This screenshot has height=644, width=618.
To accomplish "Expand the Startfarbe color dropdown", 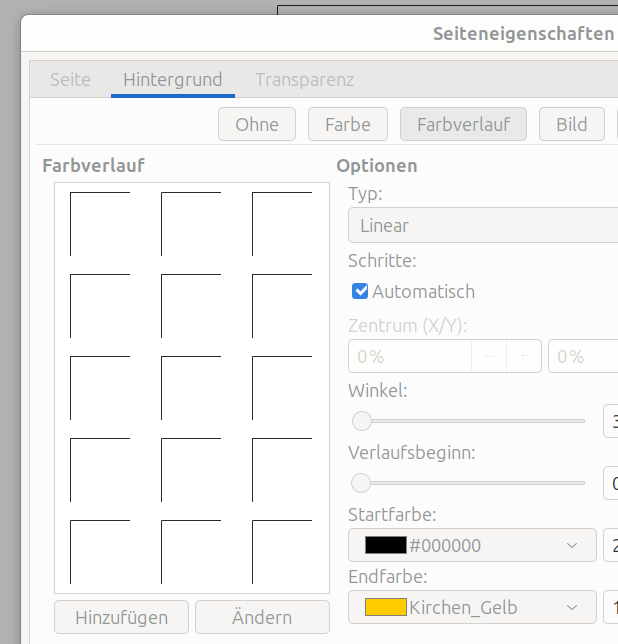I will click(x=572, y=546).
